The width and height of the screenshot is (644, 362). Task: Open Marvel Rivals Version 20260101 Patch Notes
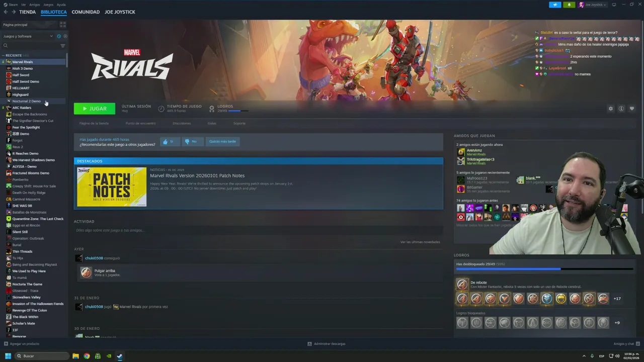(197, 175)
